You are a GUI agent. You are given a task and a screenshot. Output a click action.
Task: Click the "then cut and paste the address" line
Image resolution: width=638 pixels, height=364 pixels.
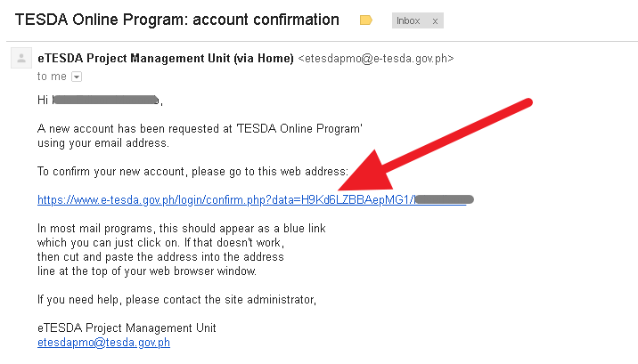point(160,256)
